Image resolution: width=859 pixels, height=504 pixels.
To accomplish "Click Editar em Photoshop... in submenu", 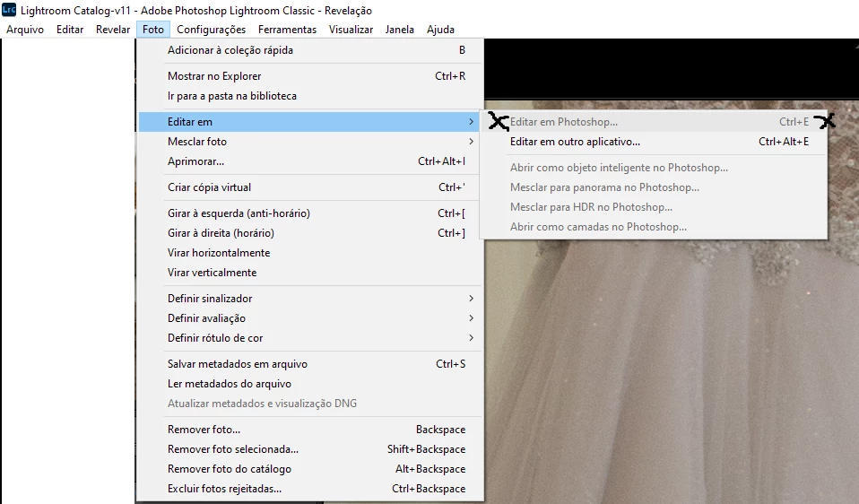I will (654, 122).
